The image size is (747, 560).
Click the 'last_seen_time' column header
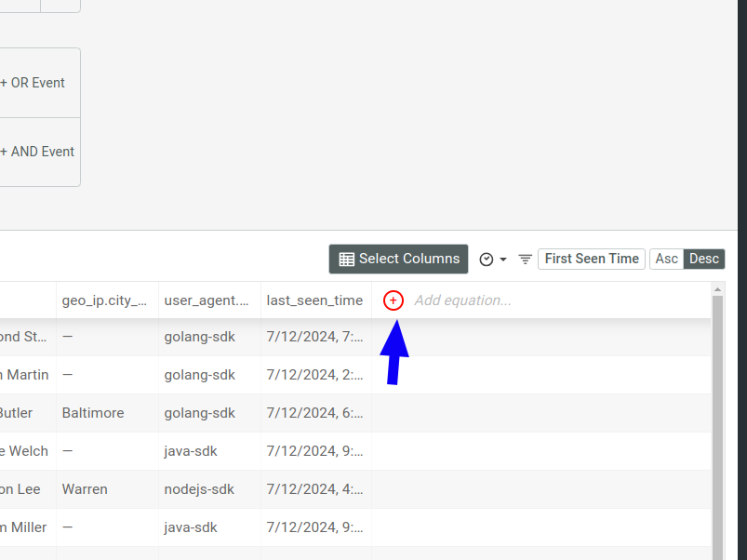[x=314, y=300]
